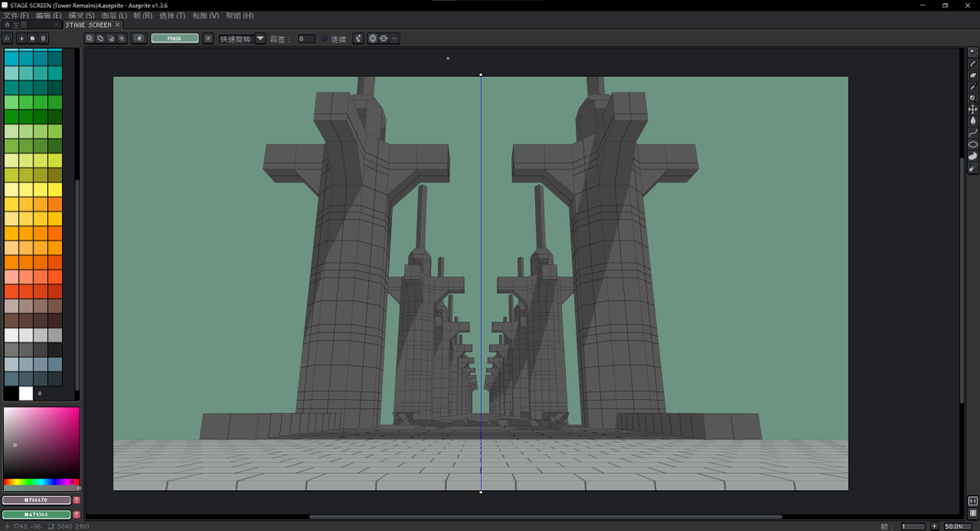Click the alpha slider below hue bar
The width and height of the screenshot is (980, 531).
(42, 488)
